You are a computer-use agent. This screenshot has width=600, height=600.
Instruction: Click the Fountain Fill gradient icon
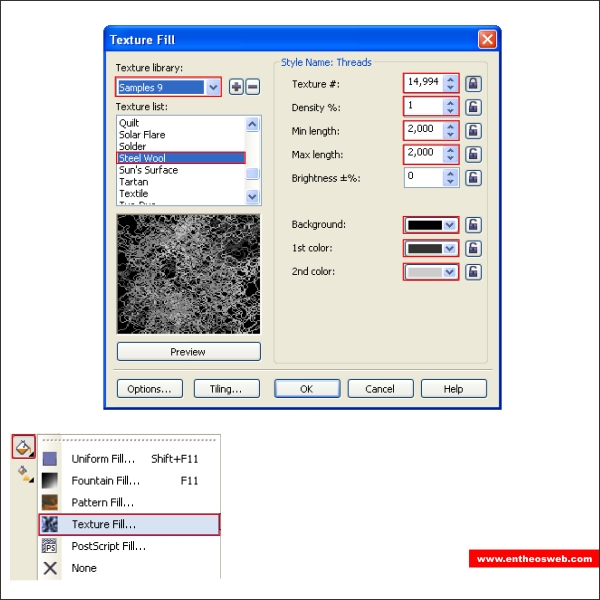coord(50,481)
